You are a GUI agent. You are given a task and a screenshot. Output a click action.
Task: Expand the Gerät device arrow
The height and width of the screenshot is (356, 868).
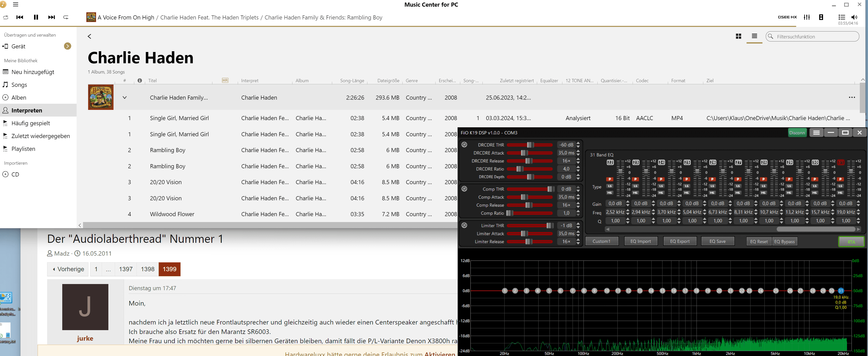click(67, 46)
